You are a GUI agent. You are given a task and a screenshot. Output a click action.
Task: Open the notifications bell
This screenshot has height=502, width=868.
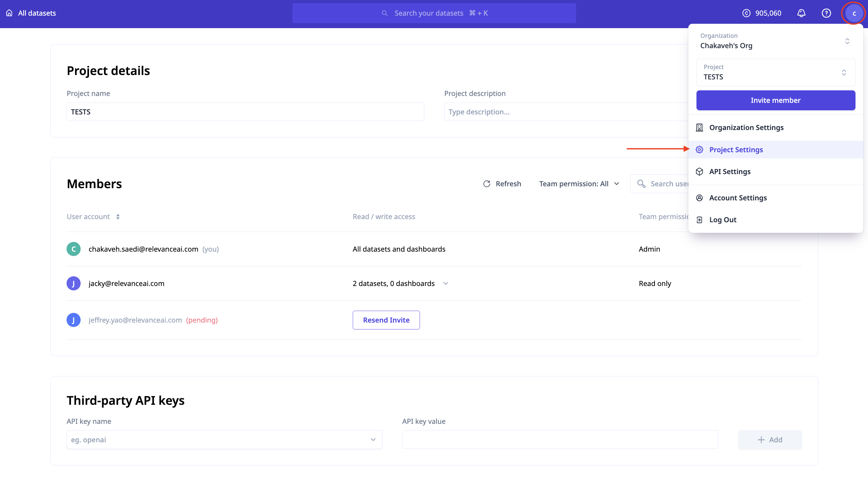[801, 13]
